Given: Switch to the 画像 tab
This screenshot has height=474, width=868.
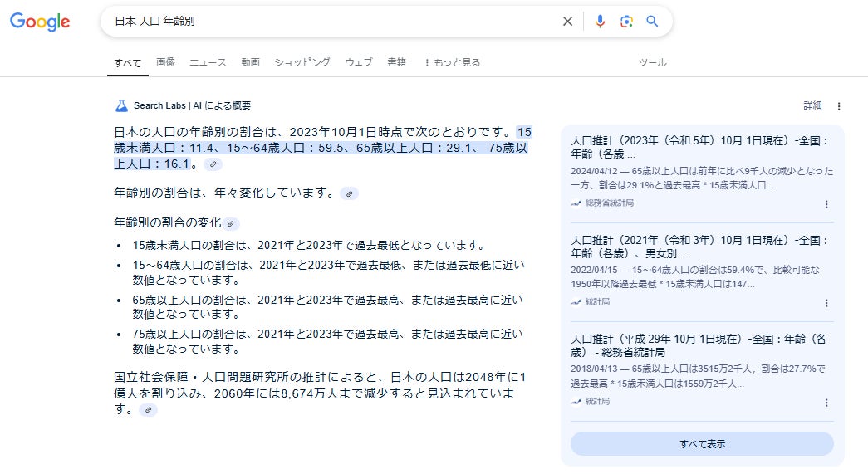Looking at the screenshot, I should (x=165, y=62).
